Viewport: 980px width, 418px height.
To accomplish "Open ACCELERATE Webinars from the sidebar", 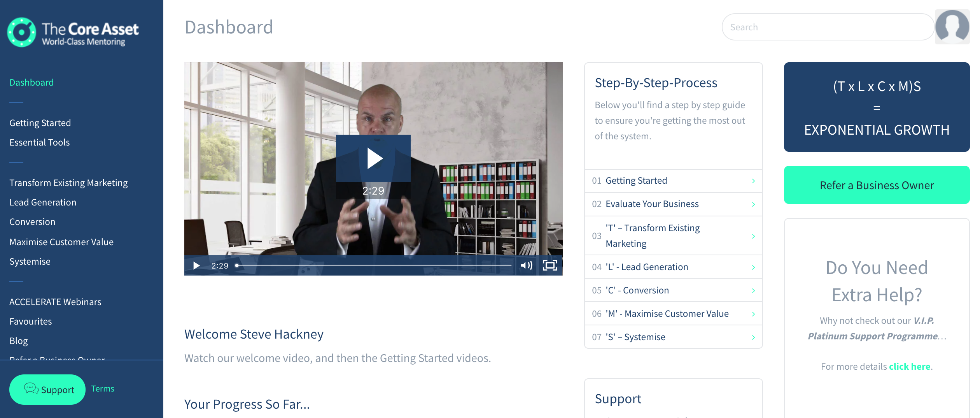I will (55, 302).
